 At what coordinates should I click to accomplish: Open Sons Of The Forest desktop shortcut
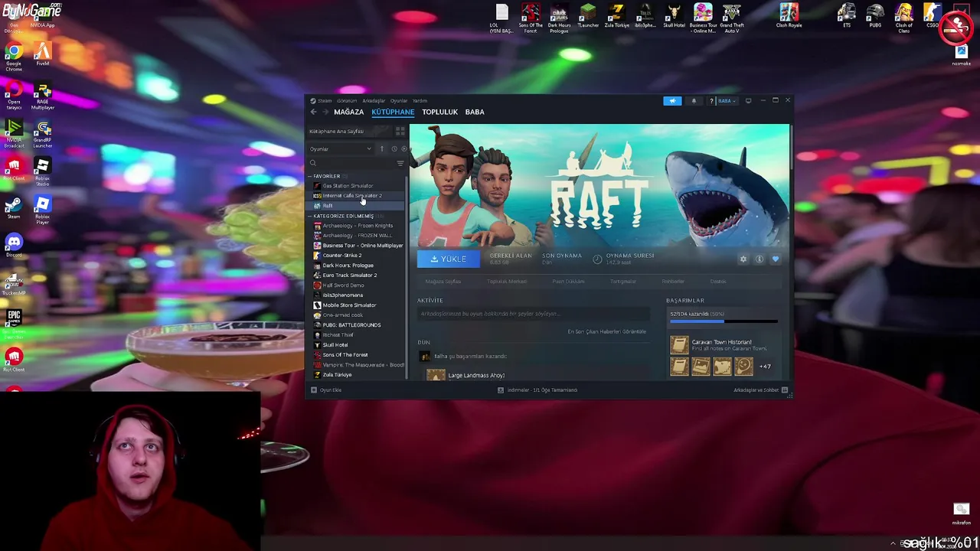coord(531,18)
